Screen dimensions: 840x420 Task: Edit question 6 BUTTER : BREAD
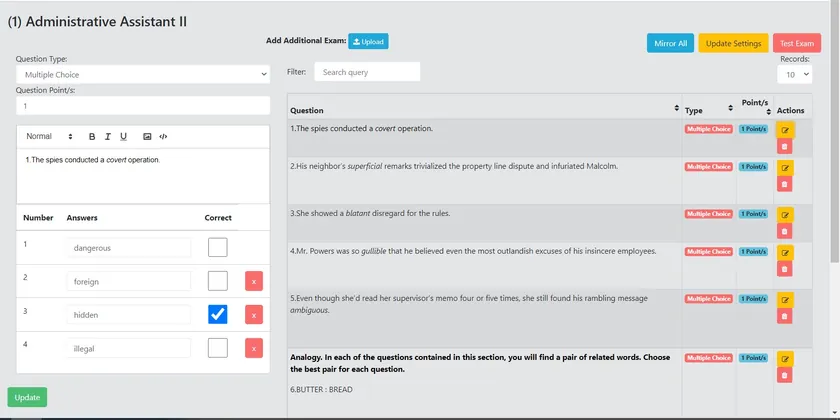click(x=785, y=359)
